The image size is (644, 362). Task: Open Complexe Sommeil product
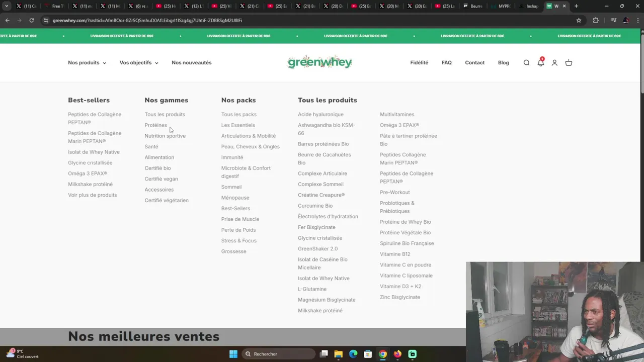pos(320,185)
